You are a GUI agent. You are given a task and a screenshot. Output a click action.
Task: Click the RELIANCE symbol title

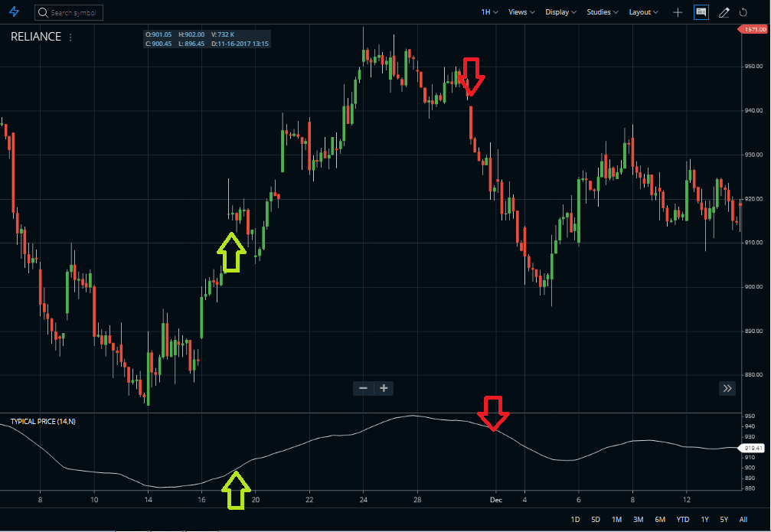[36, 37]
